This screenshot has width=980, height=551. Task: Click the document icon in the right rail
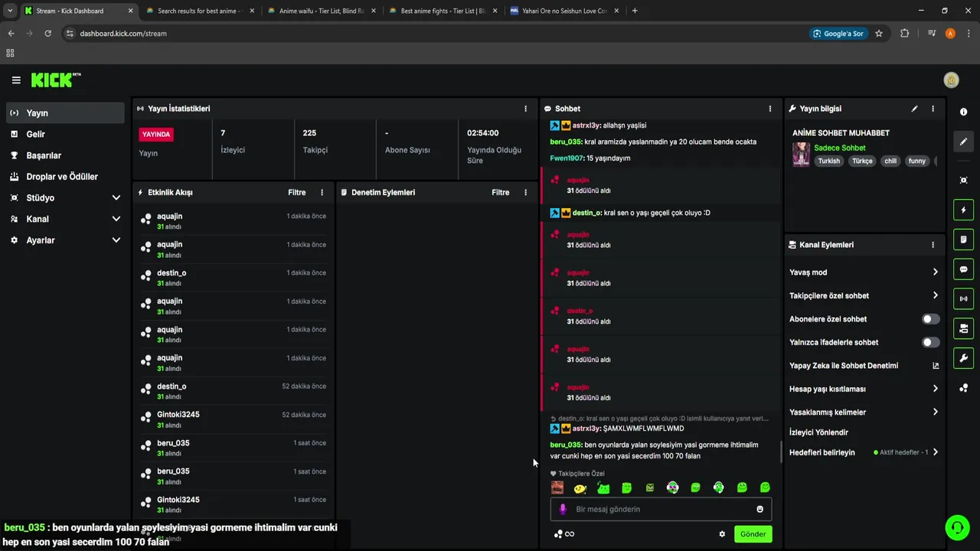coord(963,240)
